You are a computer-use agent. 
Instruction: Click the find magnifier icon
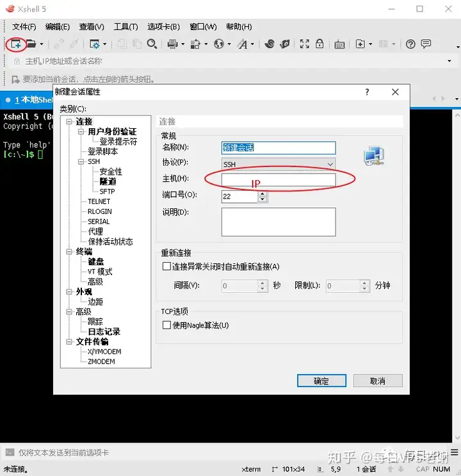coord(152,44)
